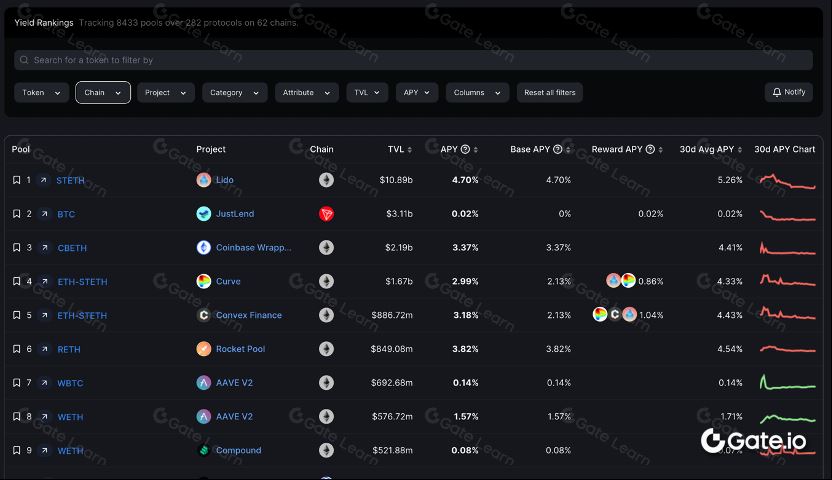Open the Project filter dropdown
Viewport: 832px width, 480px height.
pyautogui.click(x=166, y=92)
